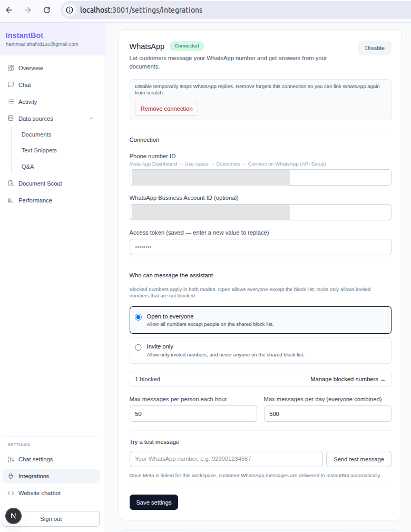Open Manage blocked numbers link
Screen dimensions: 411x532
click(348, 379)
